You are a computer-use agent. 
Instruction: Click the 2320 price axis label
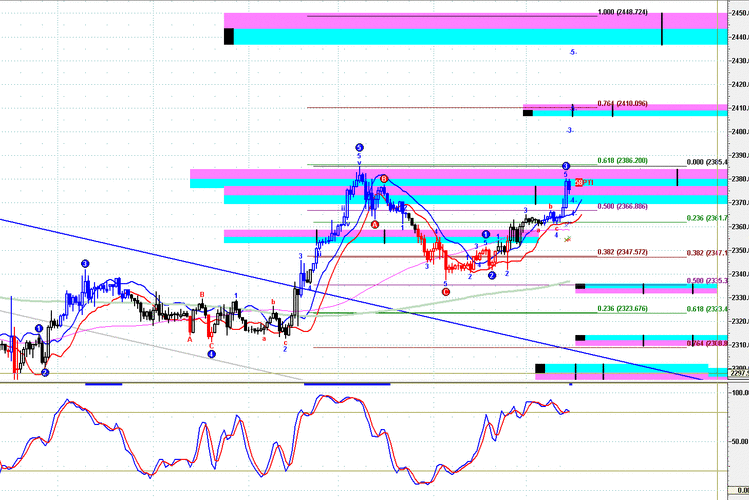point(739,321)
